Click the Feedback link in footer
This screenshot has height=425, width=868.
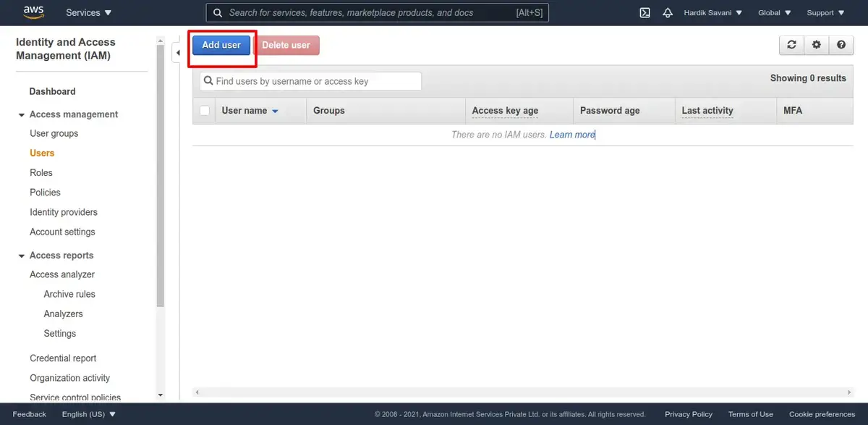coord(29,414)
